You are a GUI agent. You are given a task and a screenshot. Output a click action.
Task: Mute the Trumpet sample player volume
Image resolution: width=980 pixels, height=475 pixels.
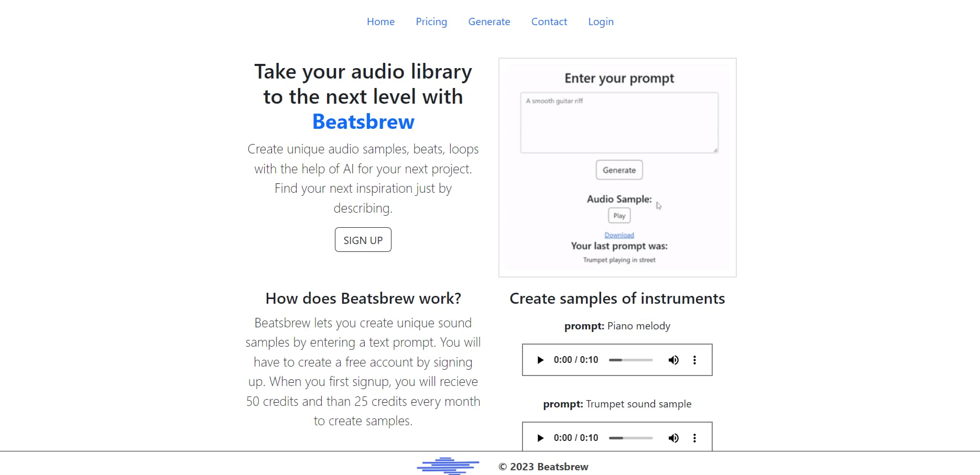673,438
